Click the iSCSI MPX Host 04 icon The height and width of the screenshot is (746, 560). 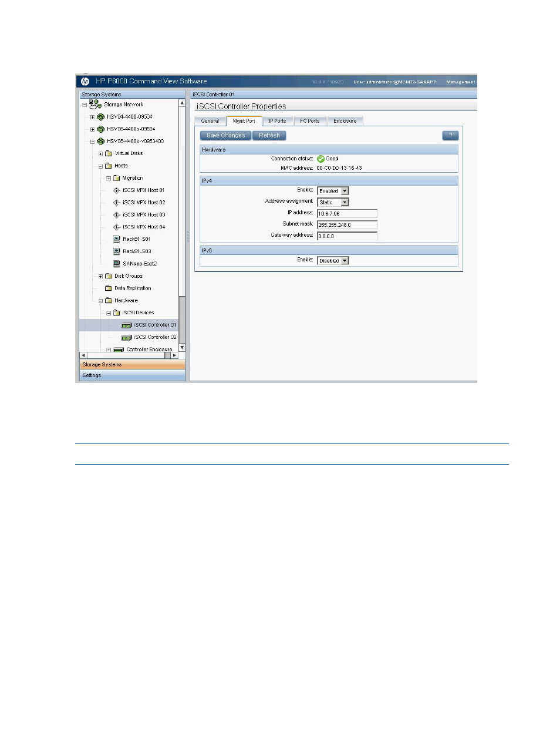point(117,227)
